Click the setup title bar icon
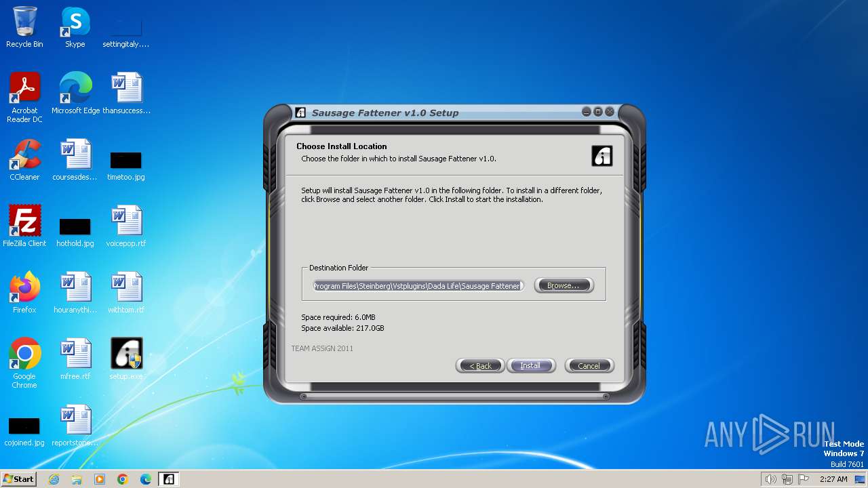The height and width of the screenshot is (488, 868). coord(300,113)
